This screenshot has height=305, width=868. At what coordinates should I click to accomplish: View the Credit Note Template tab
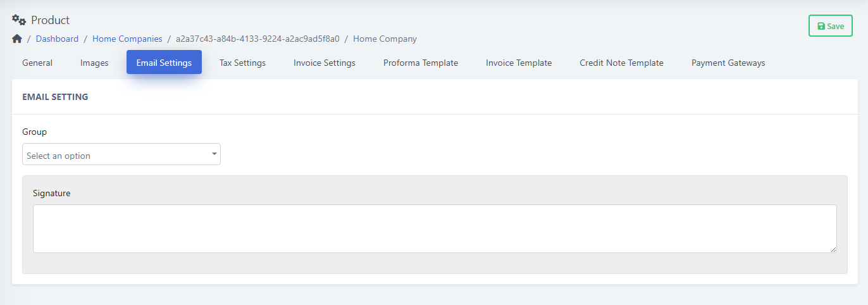click(621, 63)
